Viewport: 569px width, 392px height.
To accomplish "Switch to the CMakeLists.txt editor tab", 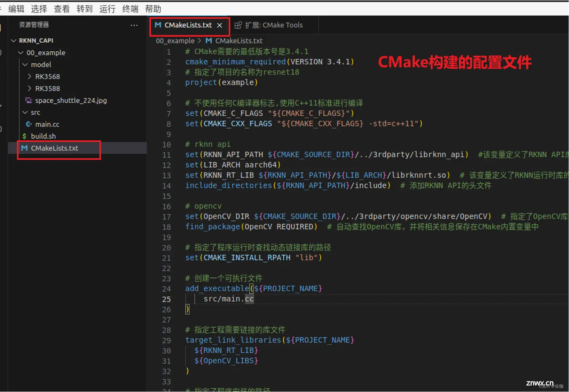I will pos(188,25).
